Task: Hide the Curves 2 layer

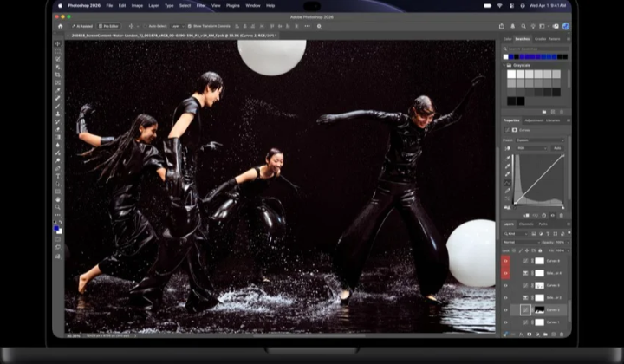Action: 505,310
